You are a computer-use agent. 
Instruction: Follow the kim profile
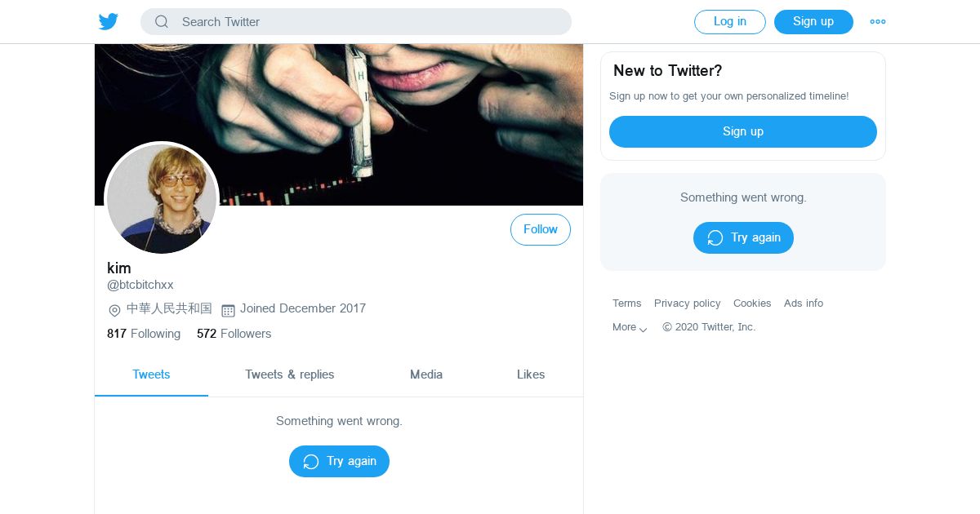pyautogui.click(x=541, y=230)
